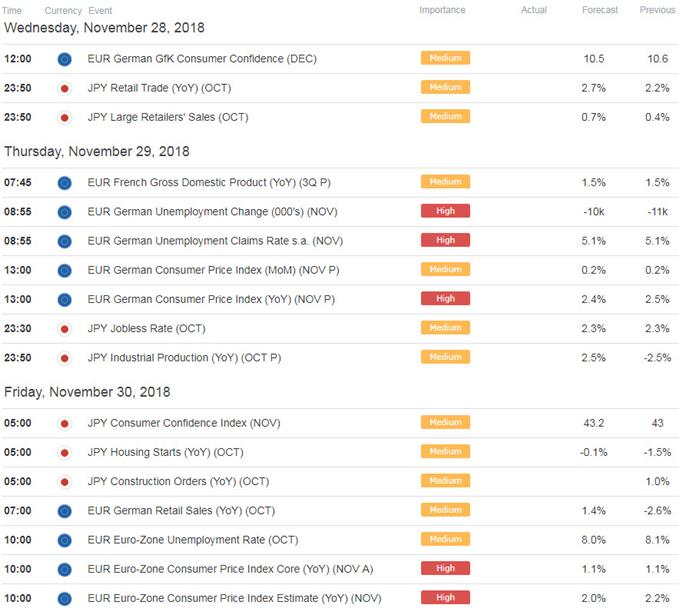Select the Wednesday, November 28, 2018 heading
The height and width of the screenshot is (611, 679).
pyautogui.click(x=104, y=28)
